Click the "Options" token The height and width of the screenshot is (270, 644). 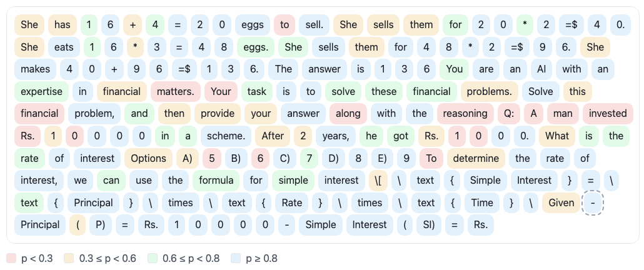coord(148,158)
